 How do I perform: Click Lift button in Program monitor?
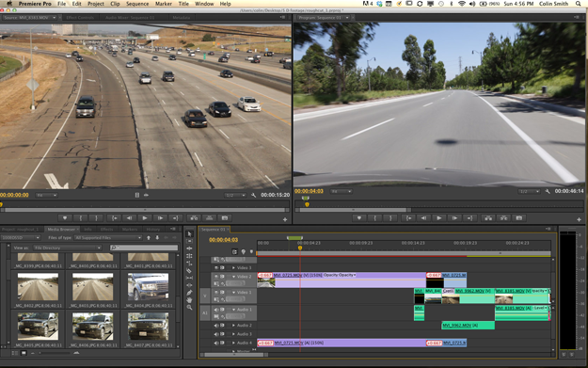(488, 218)
